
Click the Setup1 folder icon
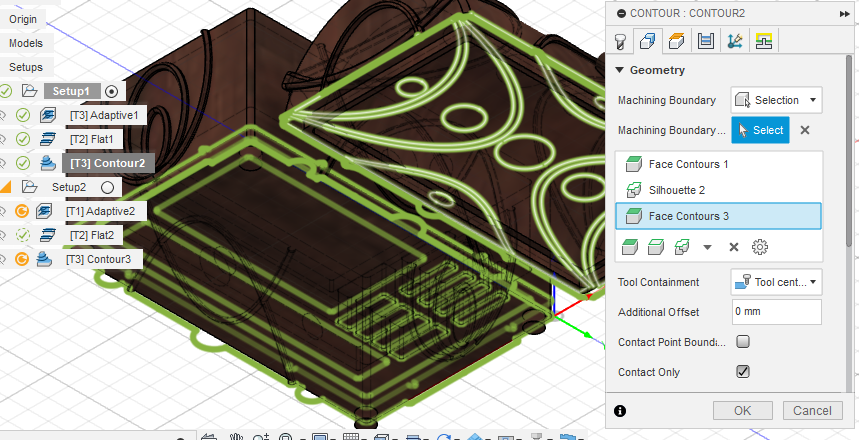30,91
